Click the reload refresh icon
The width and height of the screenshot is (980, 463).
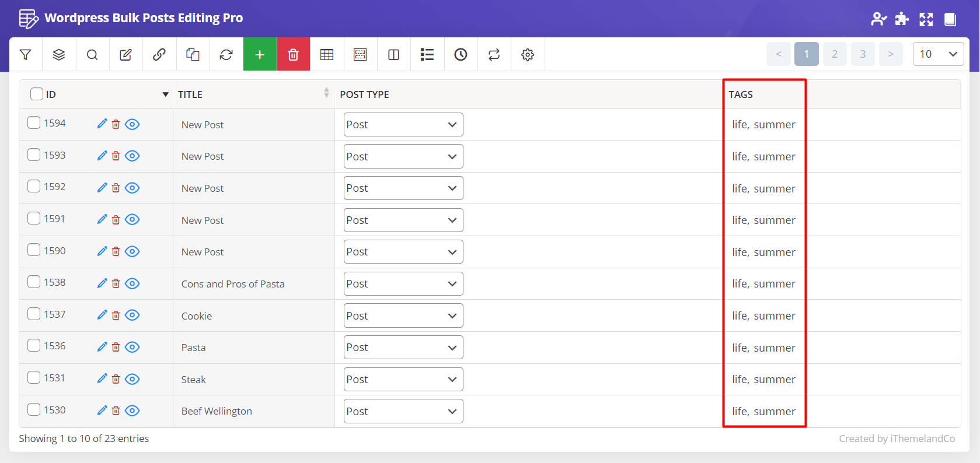pos(226,55)
